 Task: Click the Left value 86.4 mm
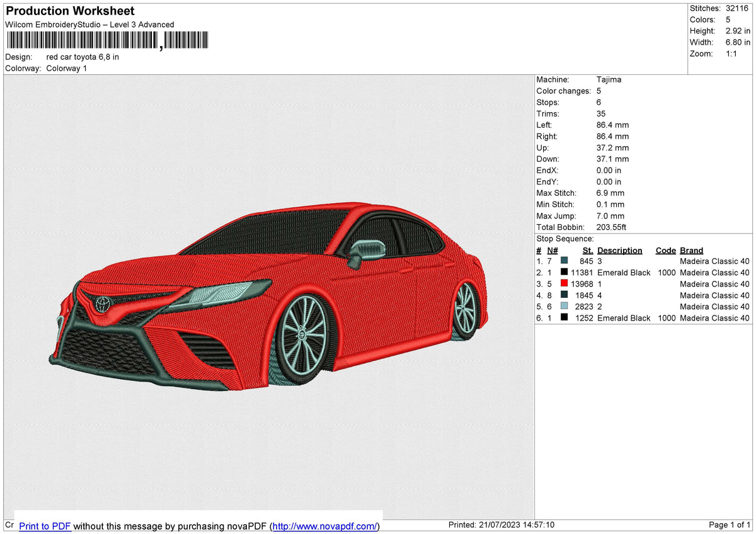pyautogui.click(x=612, y=125)
